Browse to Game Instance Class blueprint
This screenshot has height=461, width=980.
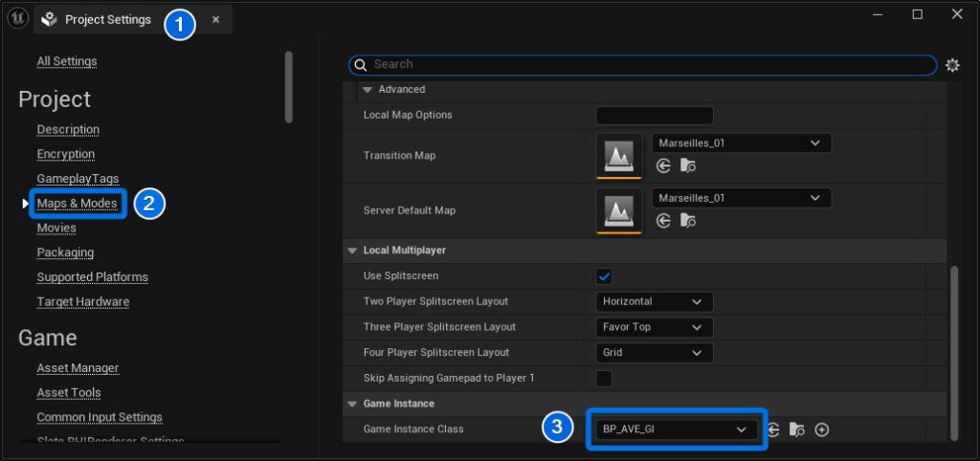pos(797,430)
